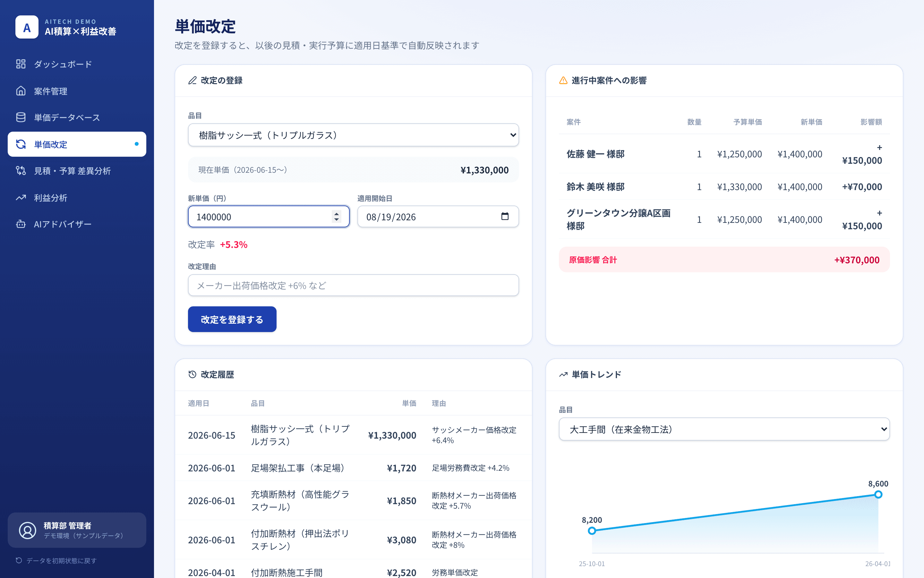Click the robot icon for AIアドバイザー
924x578 pixels.
click(x=21, y=224)
